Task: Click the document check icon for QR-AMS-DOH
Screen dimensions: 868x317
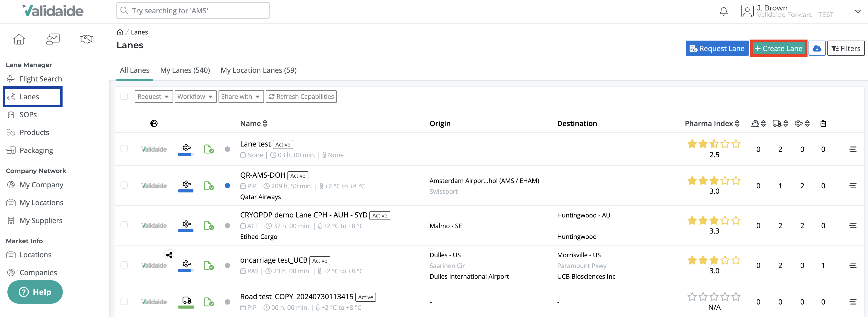Action: point(209,186)
